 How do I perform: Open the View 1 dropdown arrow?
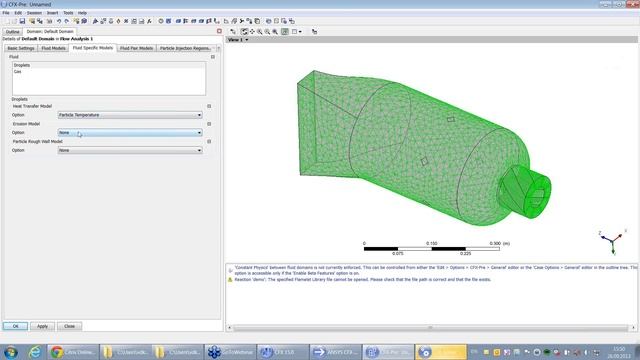coord(247,40)
